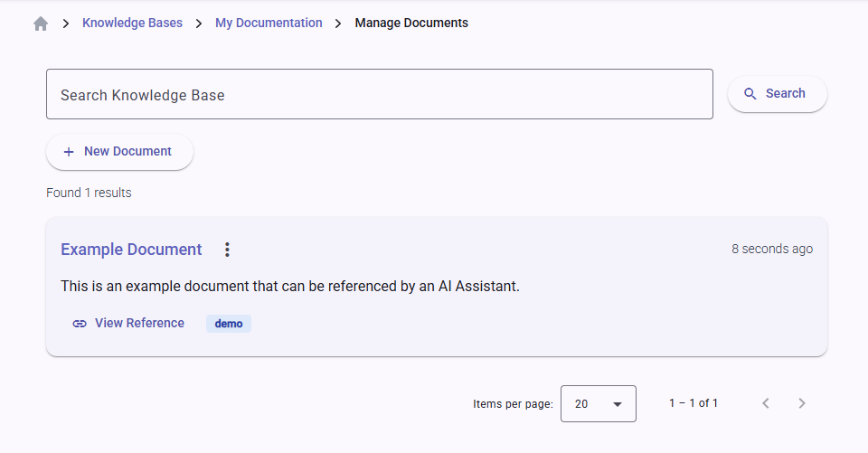Click the plus icon beside New Document

pos(69,152)
